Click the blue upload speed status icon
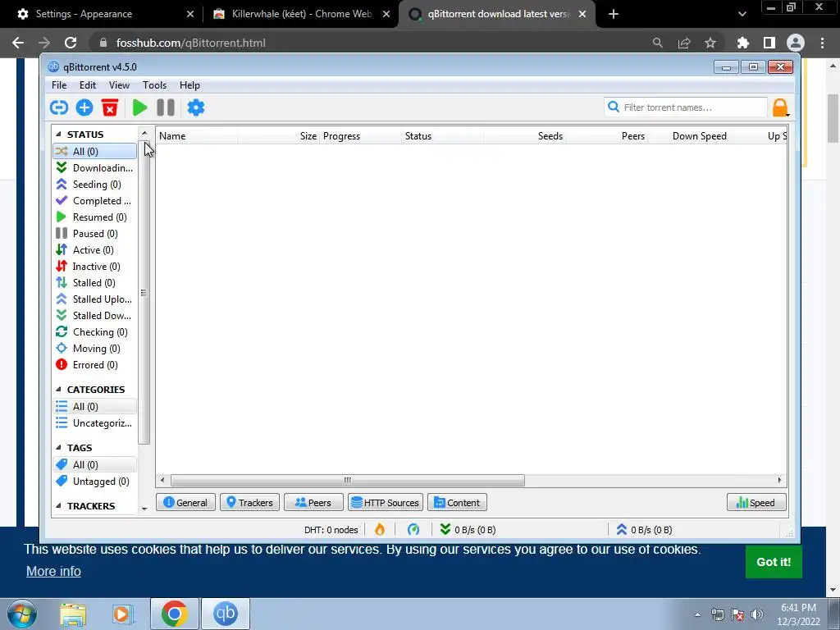The width and height of the screenshot is (840, 630). pos(621,529)
